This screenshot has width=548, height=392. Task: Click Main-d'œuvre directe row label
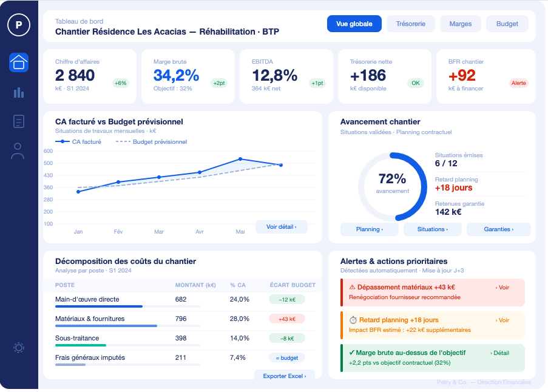(87, 299)
